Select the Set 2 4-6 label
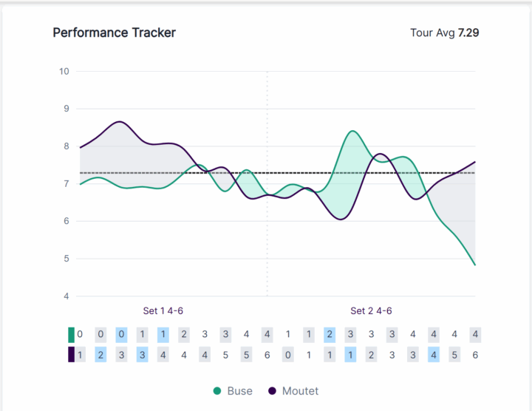Image resolution: width=532 pixels, height=411 pixels. click(371, 311)
